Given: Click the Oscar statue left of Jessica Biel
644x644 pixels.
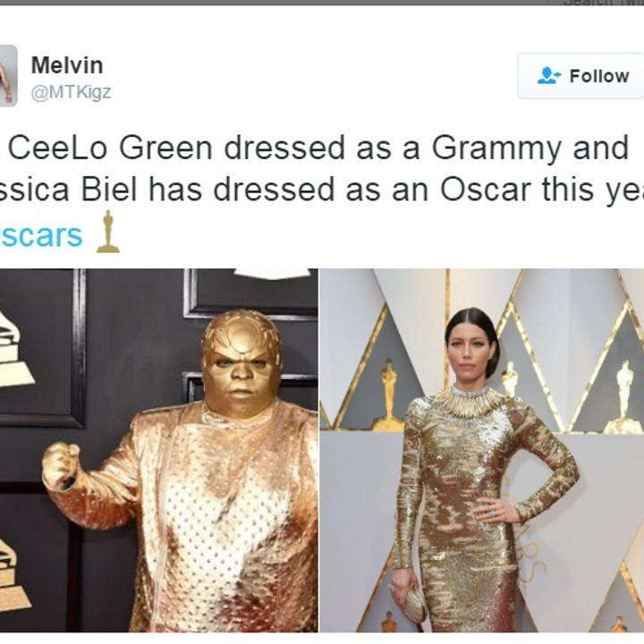Looking at the screenshot, I should coord(388,394).
